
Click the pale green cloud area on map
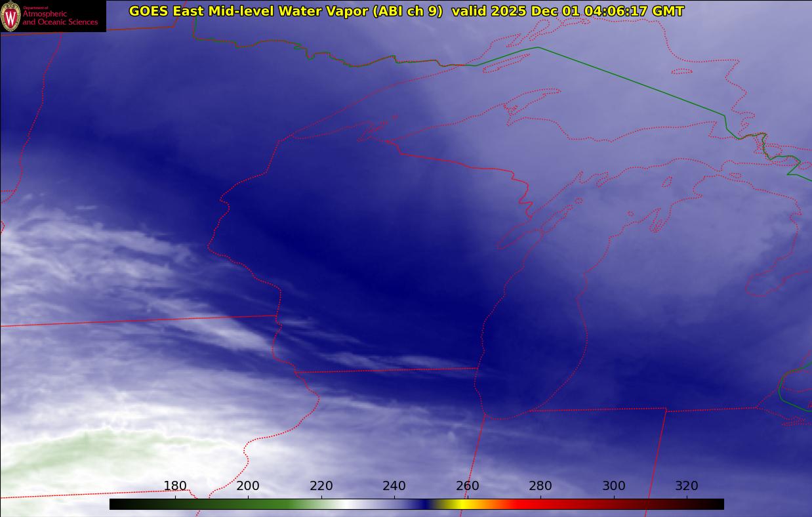(x=79, y=453)
